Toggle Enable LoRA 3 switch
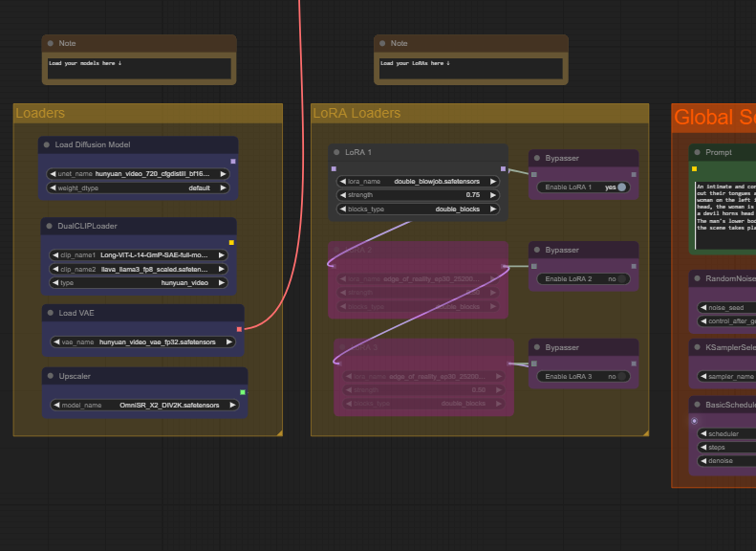756x551 pixels. 621,376
